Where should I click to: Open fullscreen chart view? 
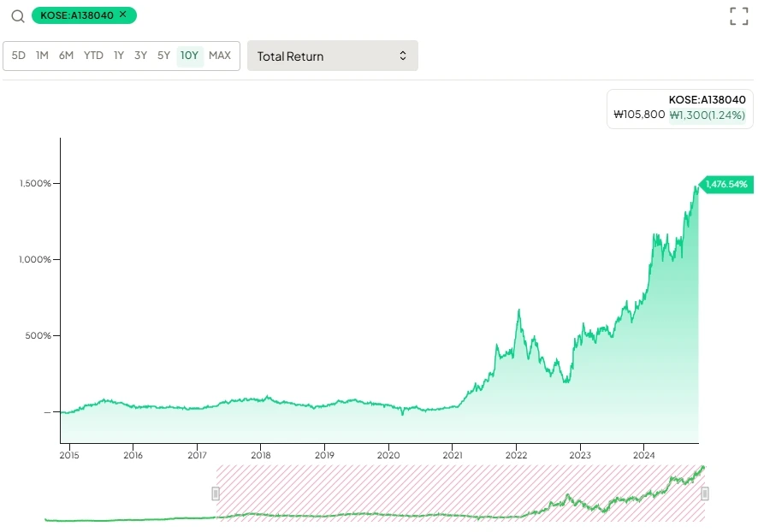pyautogui.click(x=738, y=16)
